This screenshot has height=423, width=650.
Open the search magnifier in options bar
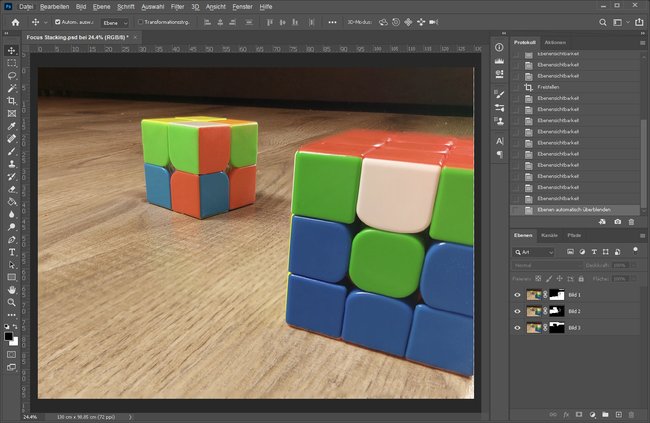[603, 22]
